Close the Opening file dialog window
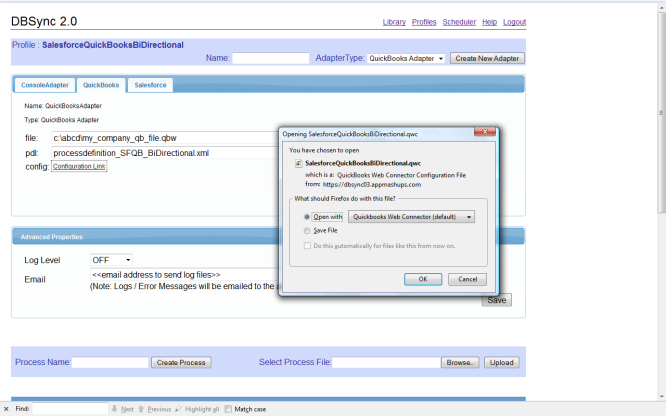Image resolution: width=666 pixels, height=416 pixels. (482, 131)
